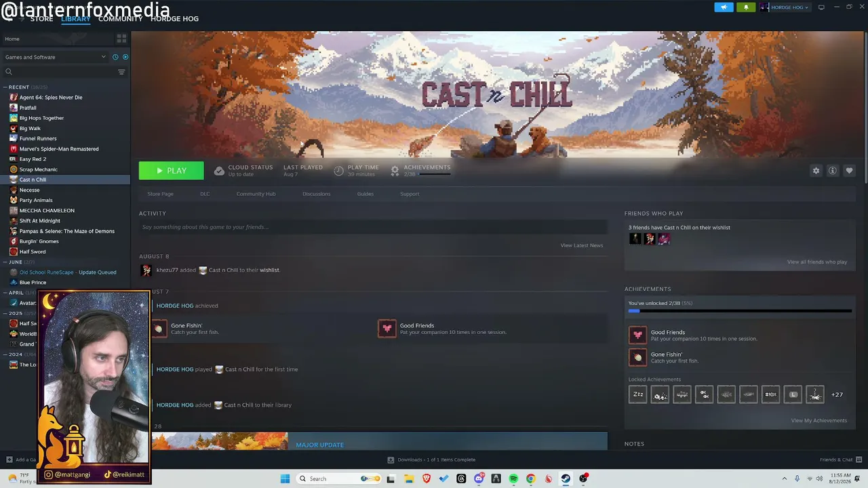The width and height of the screenshot is (868, 488).
Task: Open the Guides tab
Action: tap(366, 194)
